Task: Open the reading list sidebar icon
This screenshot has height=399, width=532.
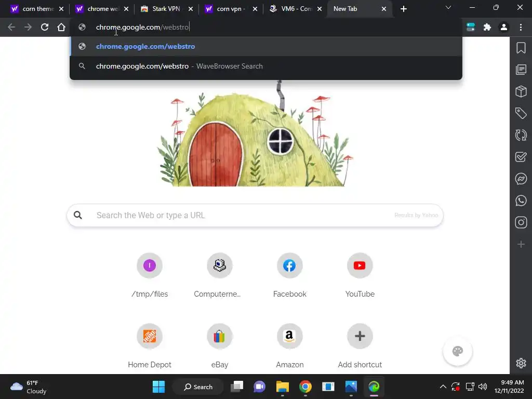Action: [521, 70]
